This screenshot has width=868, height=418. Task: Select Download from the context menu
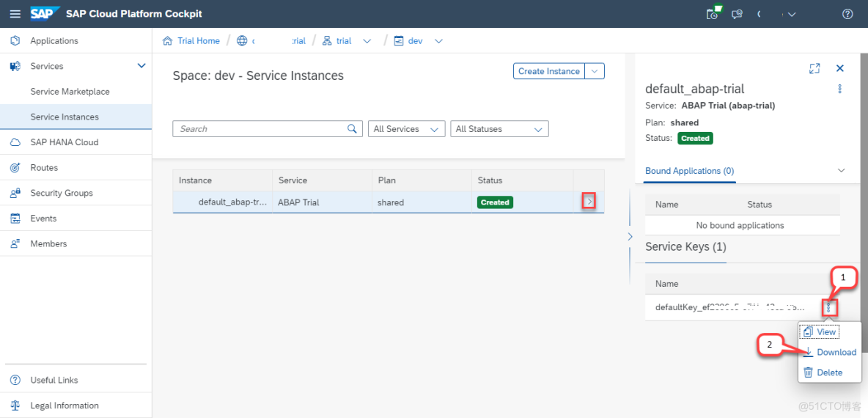836,352
